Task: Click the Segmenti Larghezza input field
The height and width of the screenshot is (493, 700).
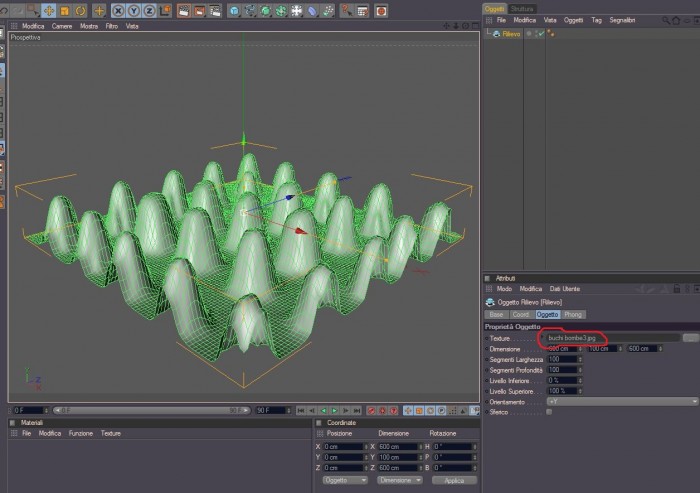Action: 564,359
